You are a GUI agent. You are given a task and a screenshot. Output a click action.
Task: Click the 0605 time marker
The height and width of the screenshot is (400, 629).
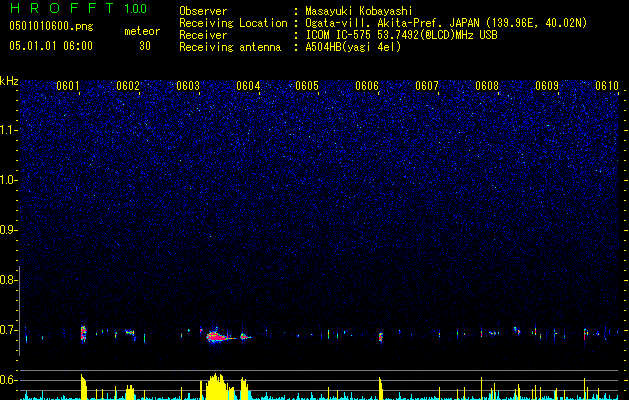click(x=307, y=86)
